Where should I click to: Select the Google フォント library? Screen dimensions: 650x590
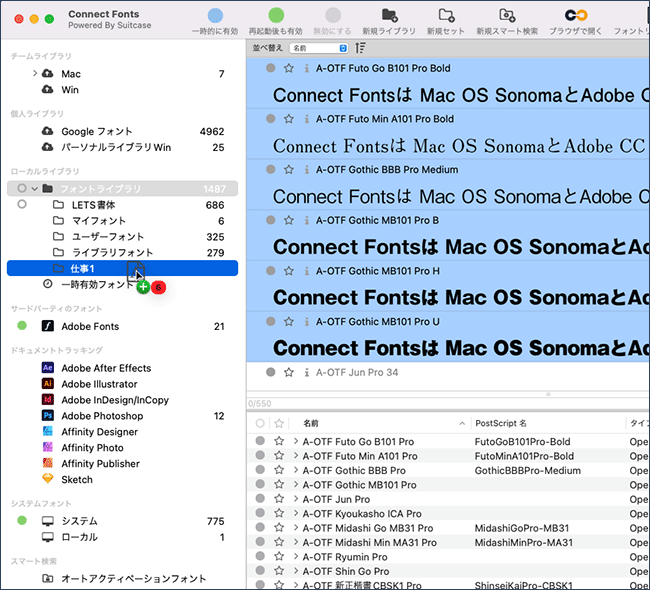[96, 132]
